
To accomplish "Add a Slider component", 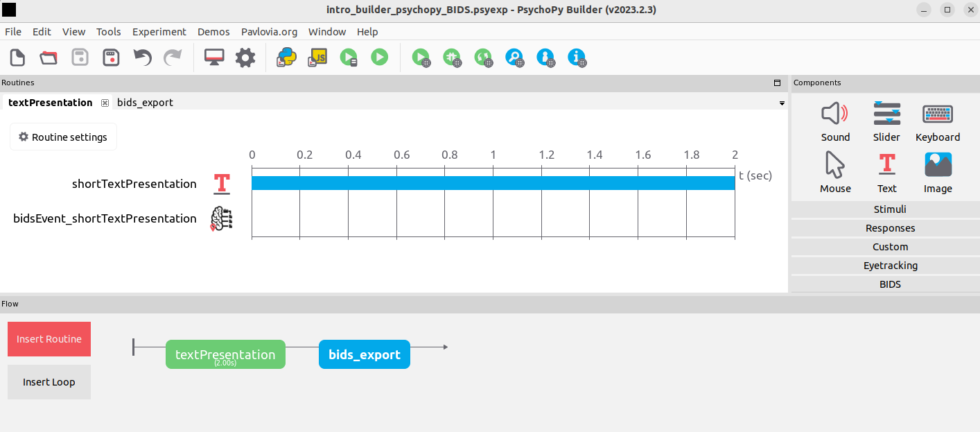I will pyautogui.click(x=886, y=121).
